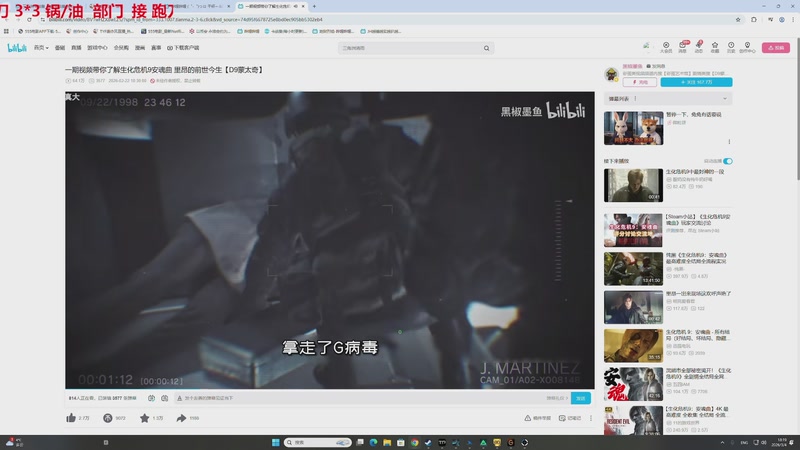Open the 番剧 navigation item
This screenshot has width=800, height=450.
[x=60, y=48]
